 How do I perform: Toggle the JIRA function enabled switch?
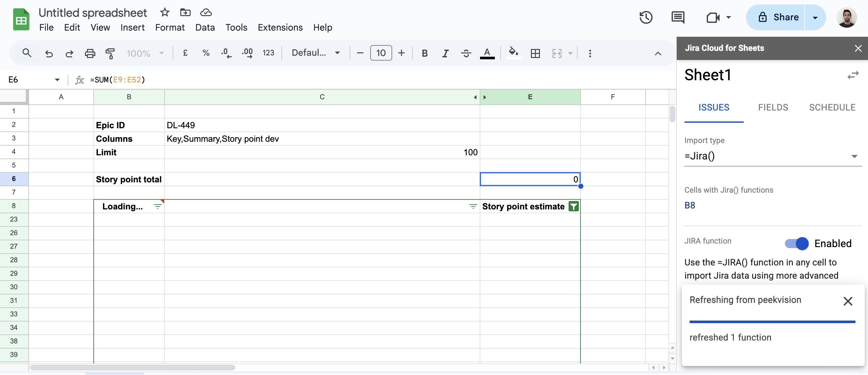click(800, 242)
